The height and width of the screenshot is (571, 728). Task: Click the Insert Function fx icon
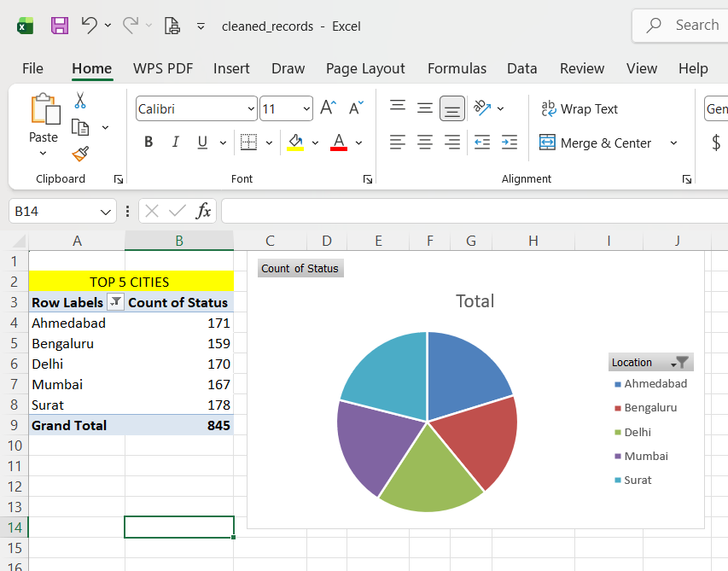tap(203, 211)
